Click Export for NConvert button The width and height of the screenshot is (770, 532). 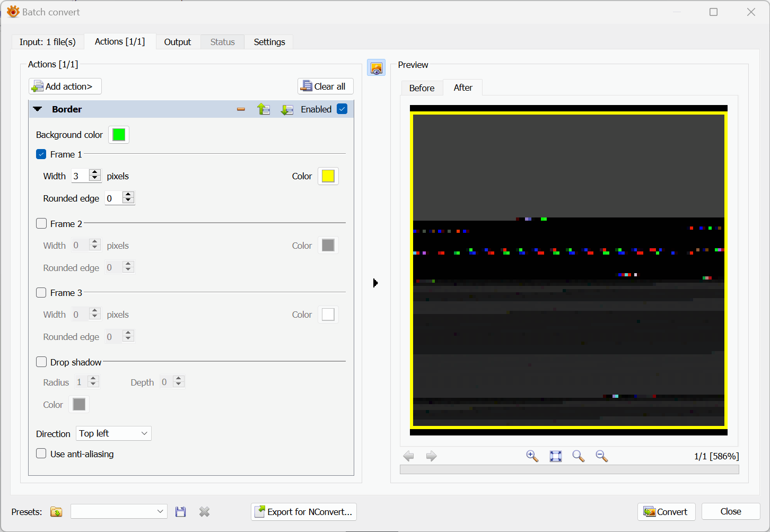303,512
